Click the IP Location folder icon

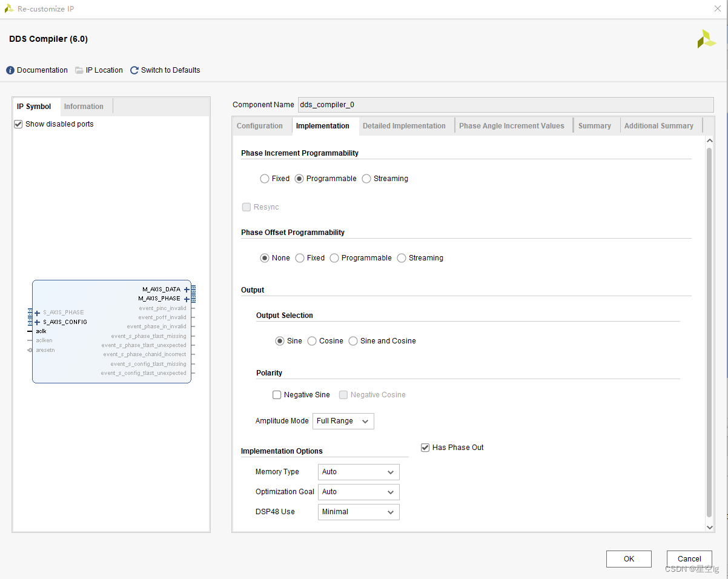click(79, 70)
